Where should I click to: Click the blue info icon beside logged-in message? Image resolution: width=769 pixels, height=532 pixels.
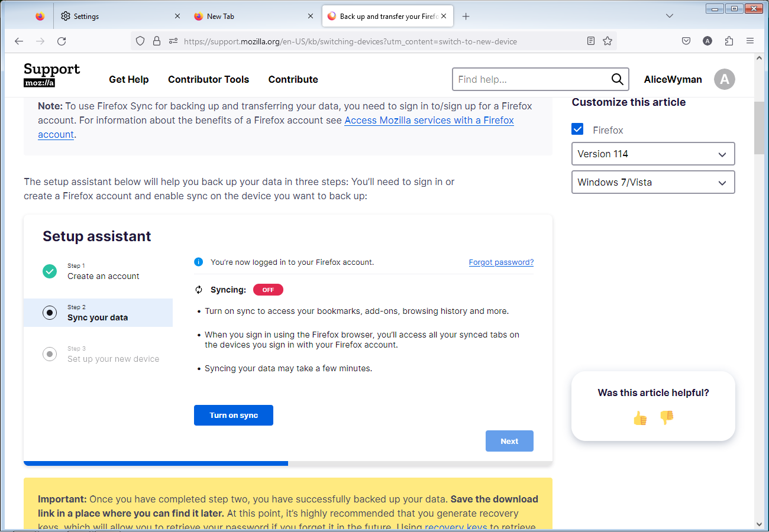coord(199,262)
